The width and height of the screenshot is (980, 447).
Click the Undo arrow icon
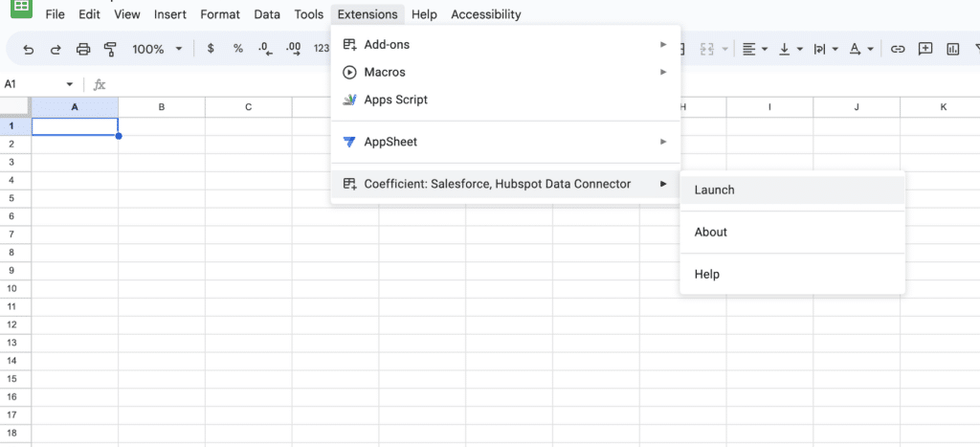point(28,50)
